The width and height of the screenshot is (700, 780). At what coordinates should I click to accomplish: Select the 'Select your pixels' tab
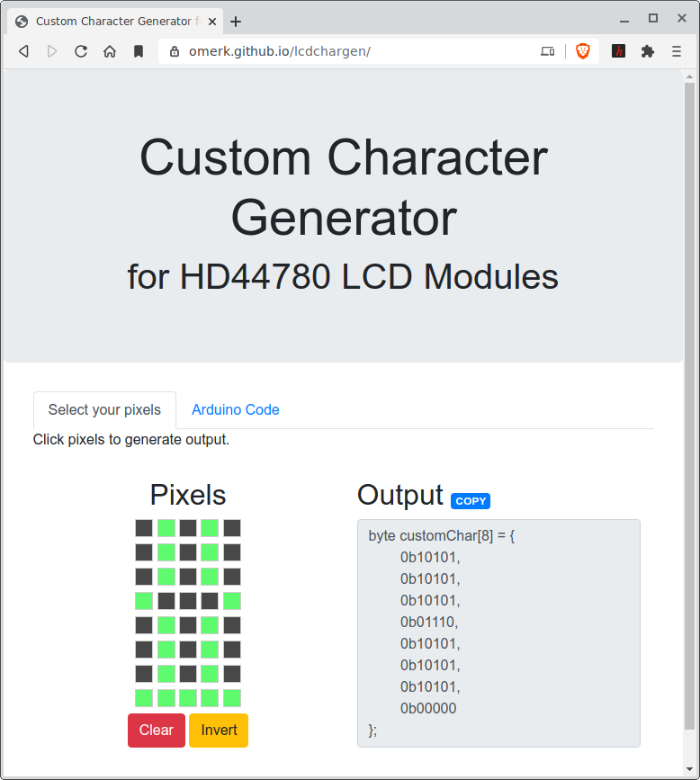click(104, 410)
